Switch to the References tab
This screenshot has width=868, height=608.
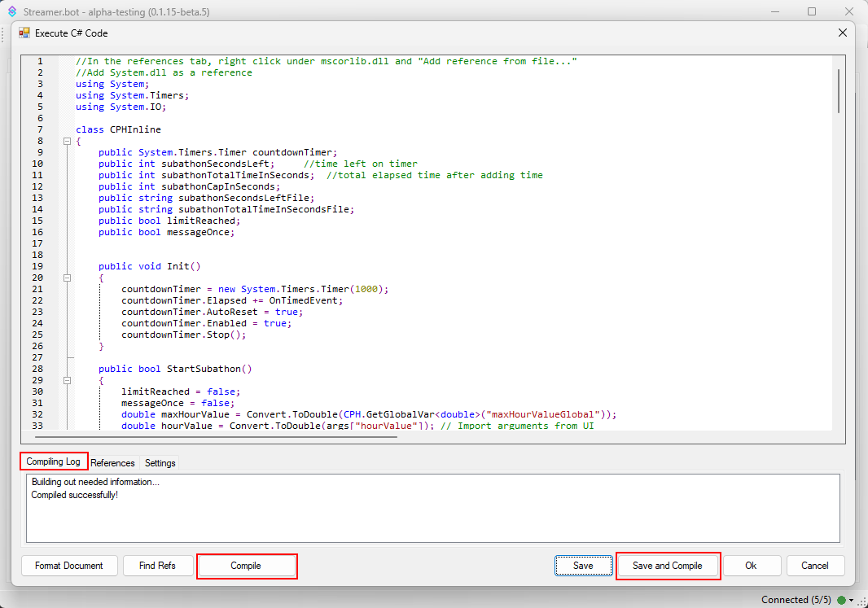112,462
